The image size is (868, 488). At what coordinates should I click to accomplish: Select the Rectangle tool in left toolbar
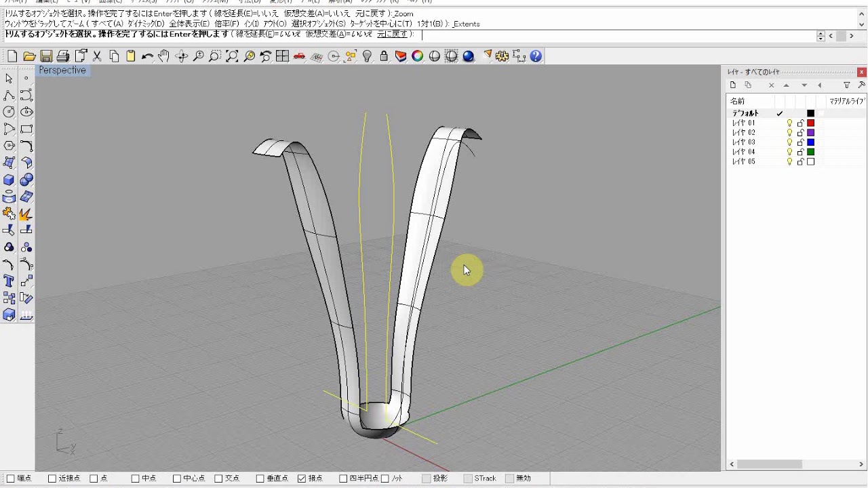26,129
